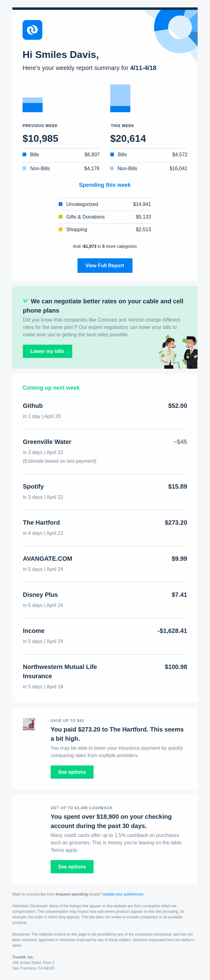Select the Disney Plus upcoming bill
Screen dimensions: 210x980
(105, 600)
